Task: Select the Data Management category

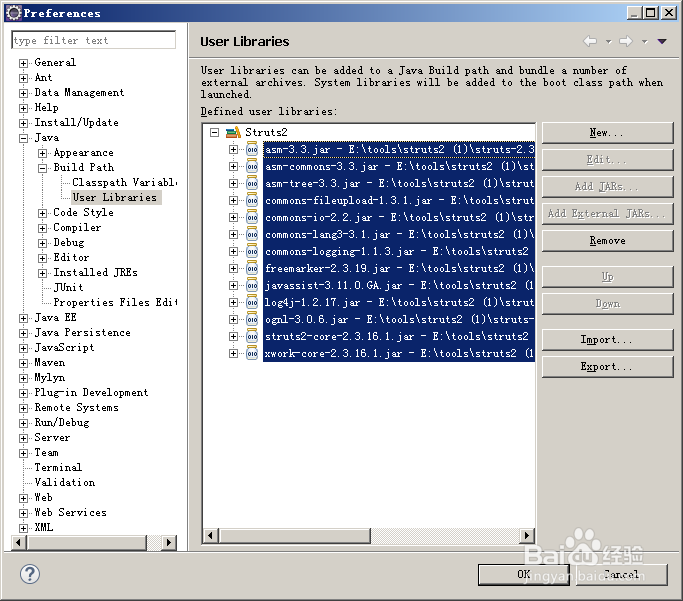Action: pyautogui.click(x=79, y=92)
